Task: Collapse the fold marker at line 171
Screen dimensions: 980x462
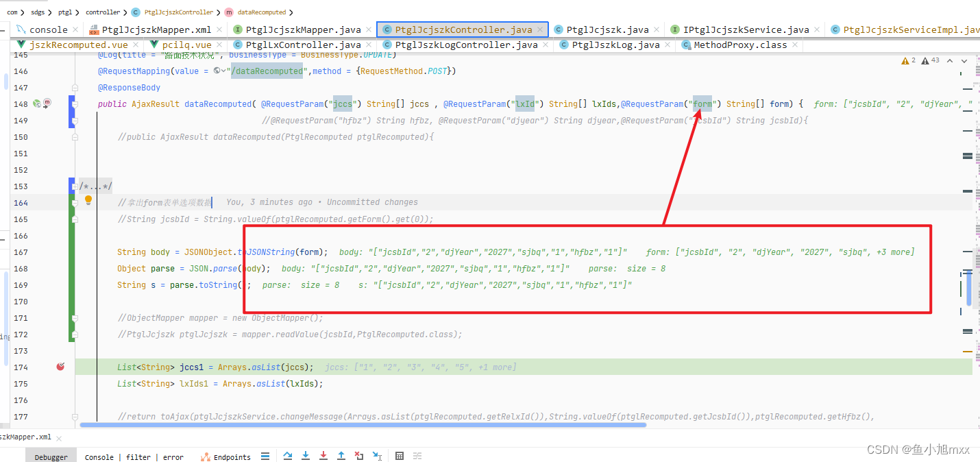Action: 76,318
